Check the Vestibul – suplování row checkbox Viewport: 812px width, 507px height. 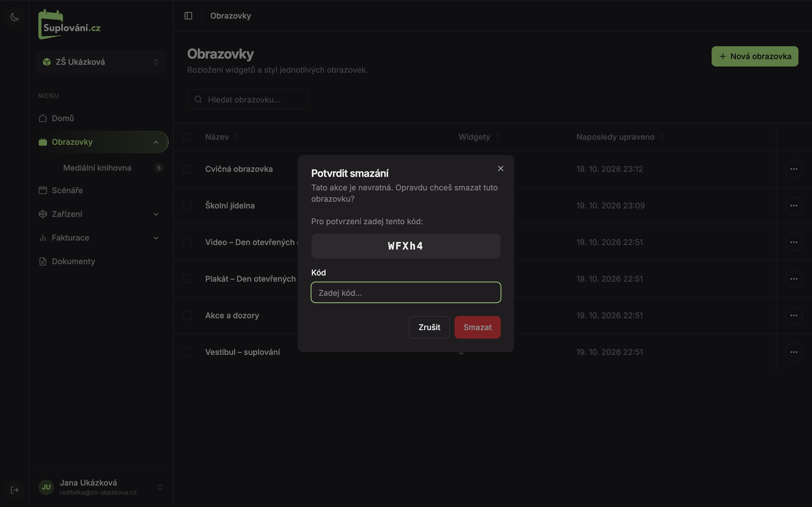(x=187, y=352)
